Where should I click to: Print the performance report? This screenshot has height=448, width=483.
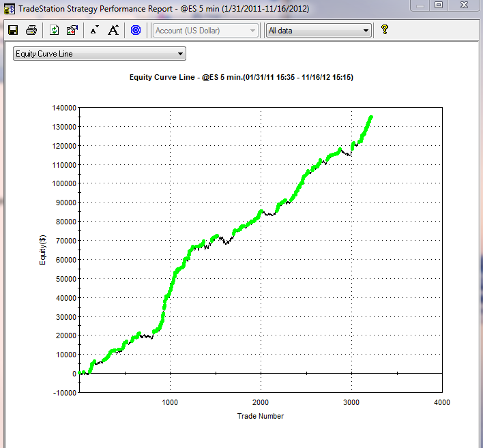point(31,30)
